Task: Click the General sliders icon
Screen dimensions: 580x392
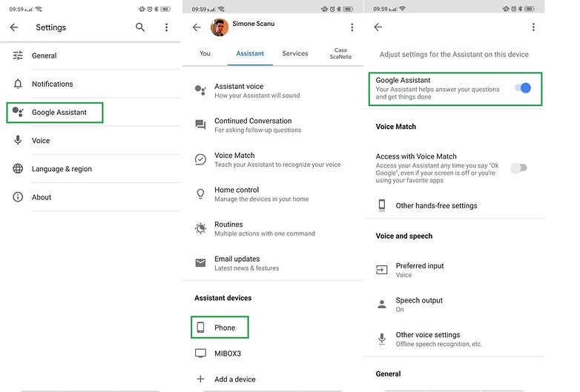Action: point(18,56)
